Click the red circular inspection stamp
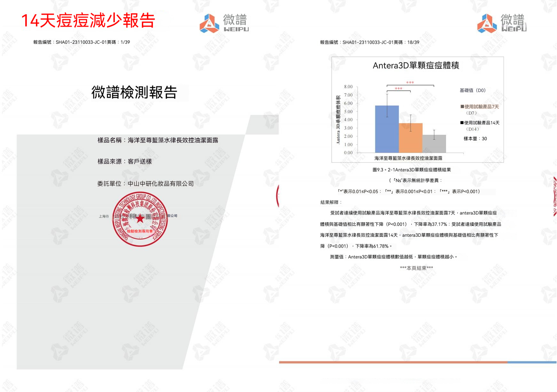This screenshot has height=392, width=557. [140, 219]
